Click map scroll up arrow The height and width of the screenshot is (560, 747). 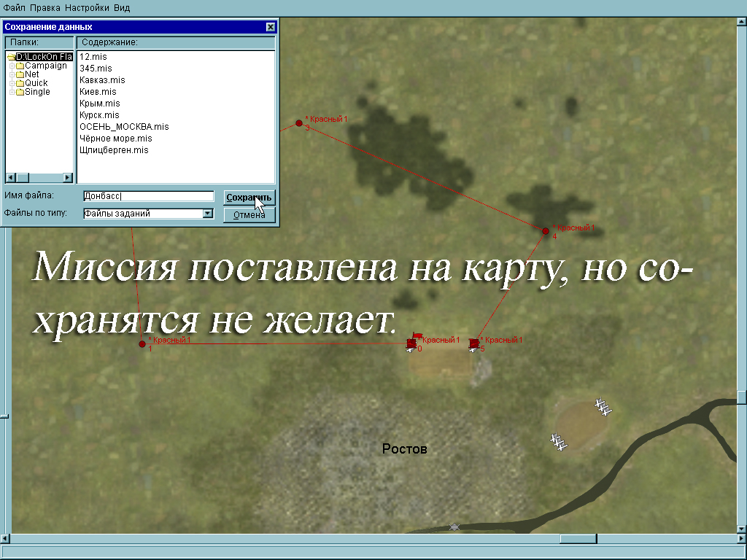click(742, 22)
